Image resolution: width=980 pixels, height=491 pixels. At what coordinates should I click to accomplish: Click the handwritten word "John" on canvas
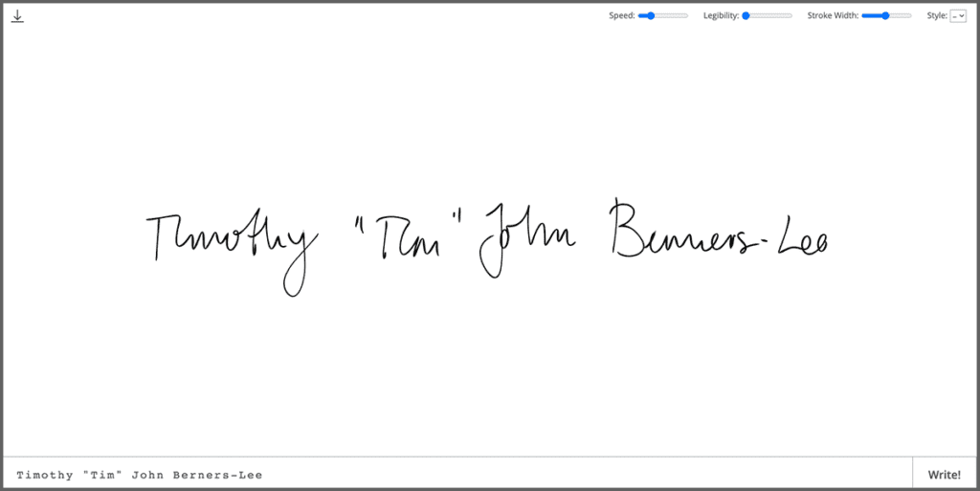click(x=527, y=239)
